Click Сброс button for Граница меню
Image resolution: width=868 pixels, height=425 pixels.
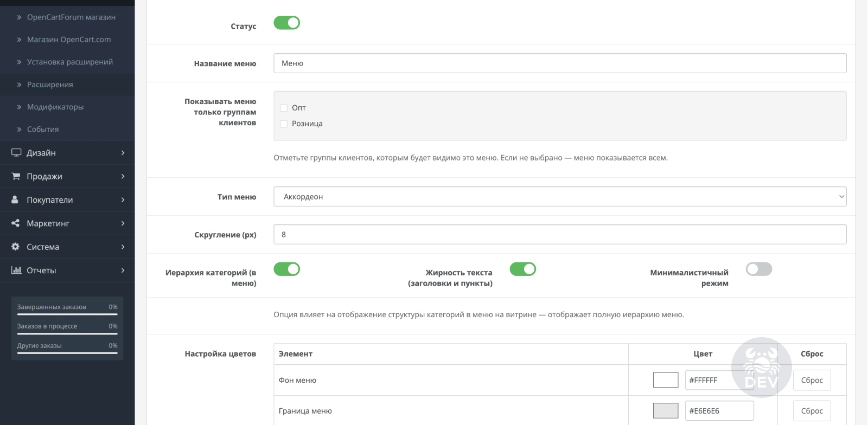(812, 411)
